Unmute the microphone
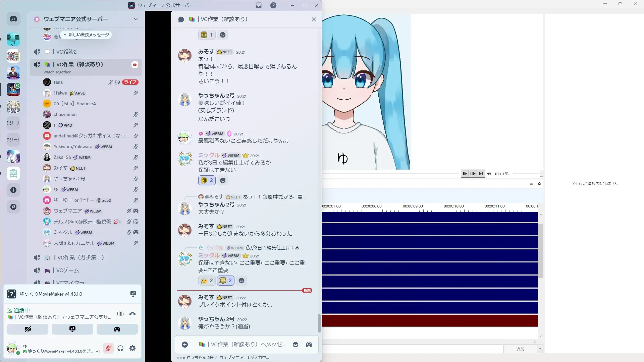 click(x=108, y=349)
